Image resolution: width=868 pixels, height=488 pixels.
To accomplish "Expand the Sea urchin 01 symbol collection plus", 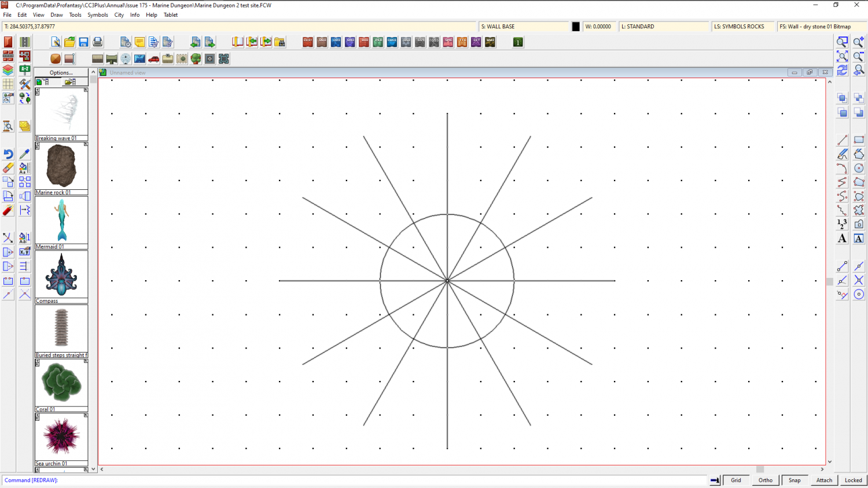I will [38, 417].
